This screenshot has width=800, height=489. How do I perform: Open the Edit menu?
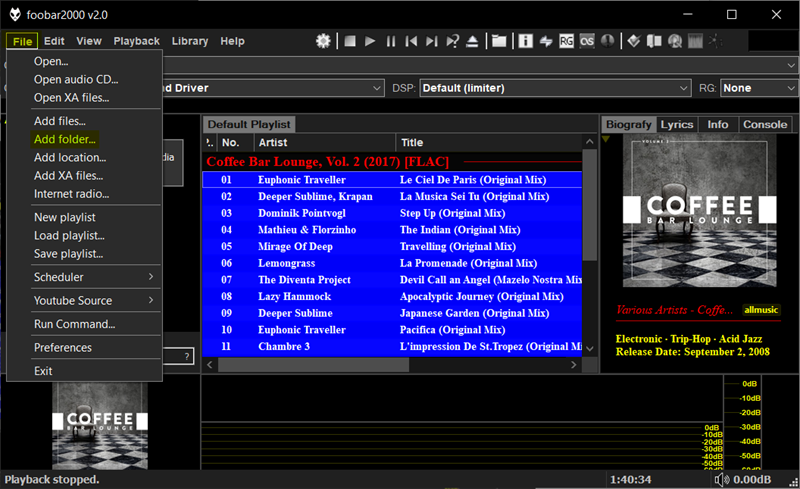coord(54,41)
